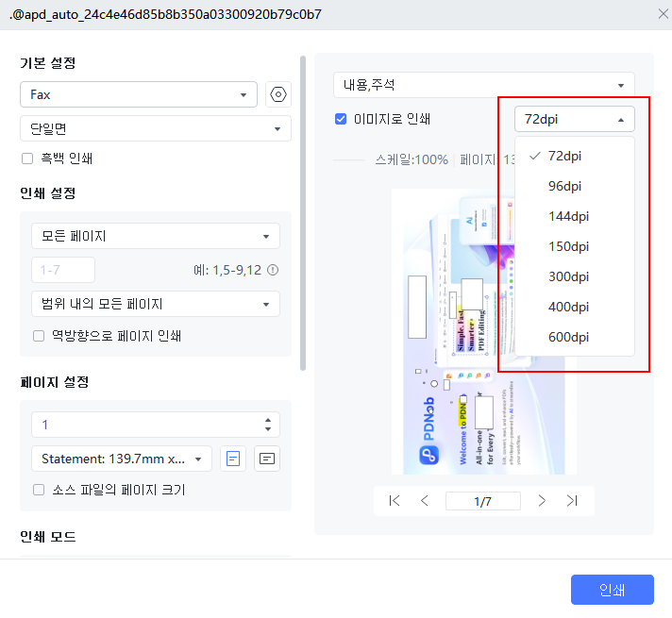Select 600dpi option
Viewport: 672px width, 618px height.
coord(574,337)
